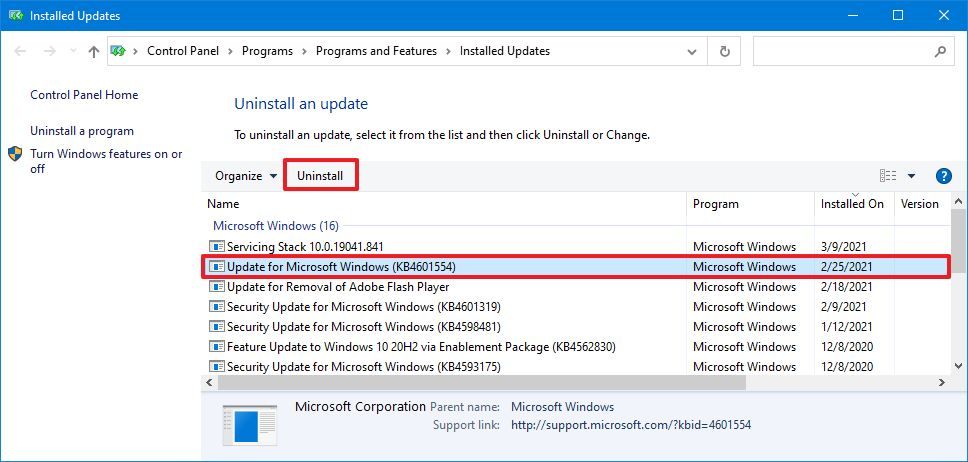This screenshot has height=462, width=968.
Task: Click the support link for kbid=4601554
Action: pos(631,425)
